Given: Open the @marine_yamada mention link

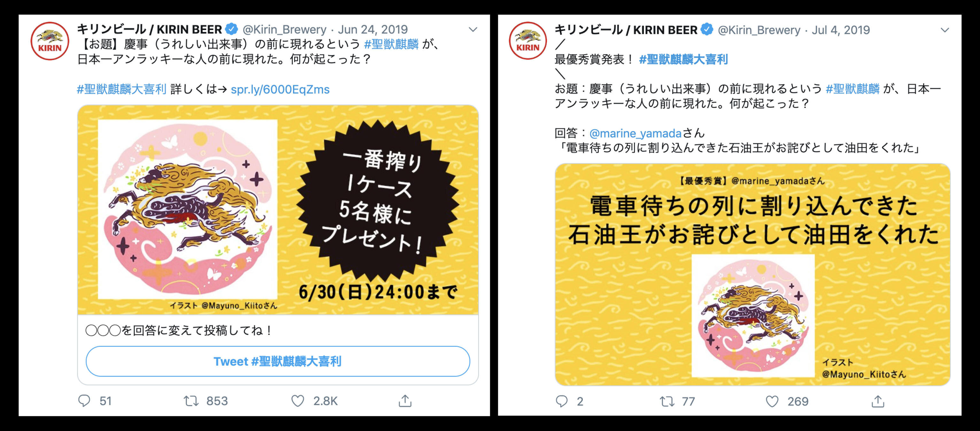Looking at the screenshot, I should coord(635,133).
